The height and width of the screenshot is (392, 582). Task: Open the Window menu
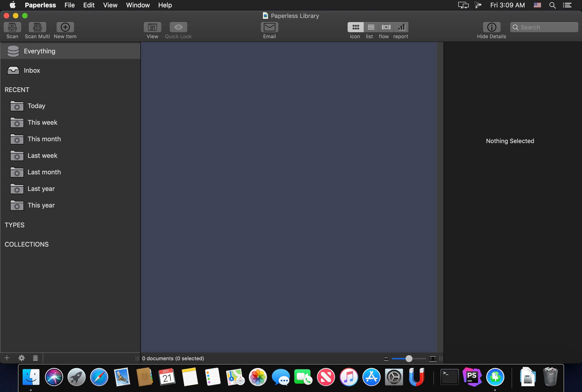pos(138,5)
